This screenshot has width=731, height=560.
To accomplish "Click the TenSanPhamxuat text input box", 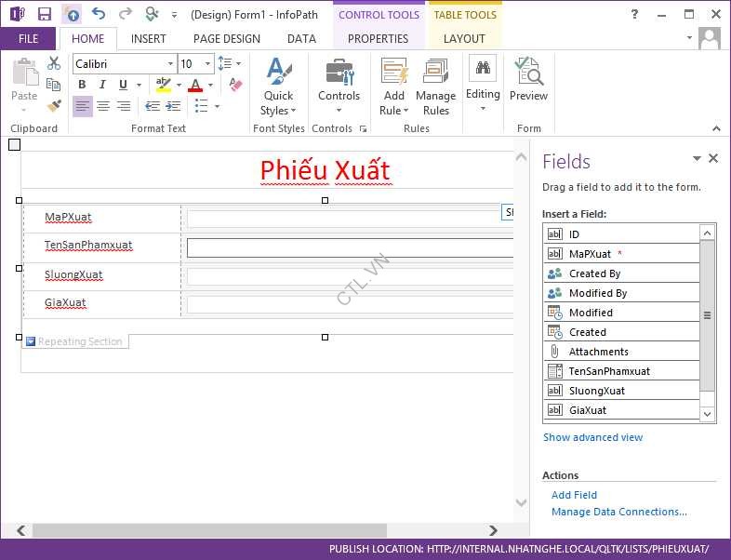I will [x=350, y=247].
